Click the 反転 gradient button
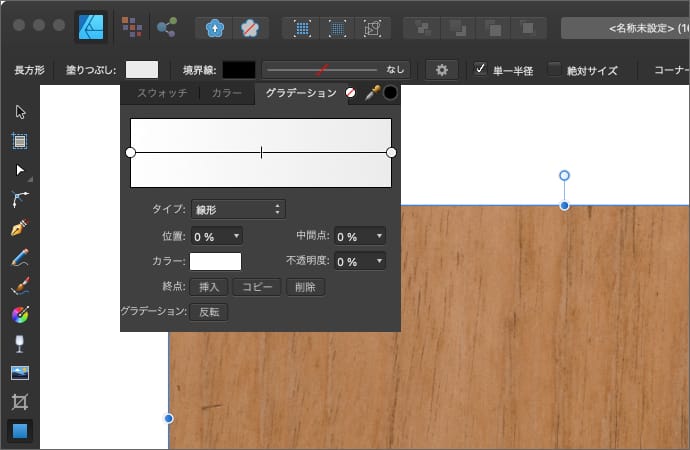The width and height of the screenshot is (690, 450). tap(208, 311)
